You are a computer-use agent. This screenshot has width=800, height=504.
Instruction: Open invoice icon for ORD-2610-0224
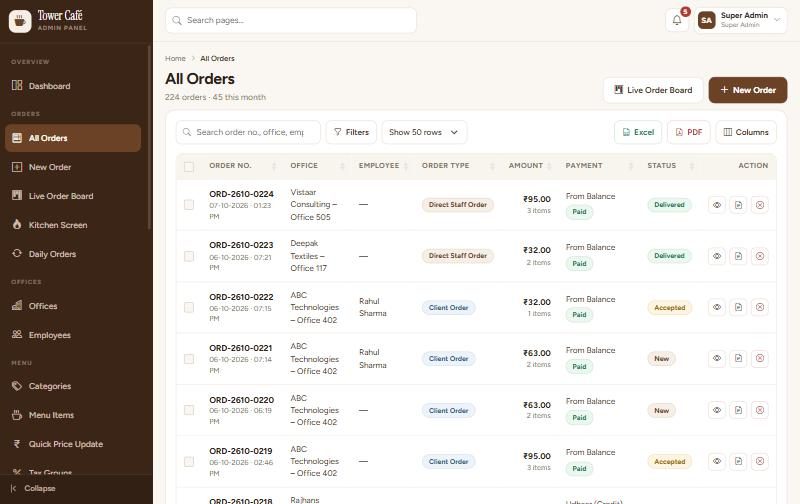(x=738, y=205)
